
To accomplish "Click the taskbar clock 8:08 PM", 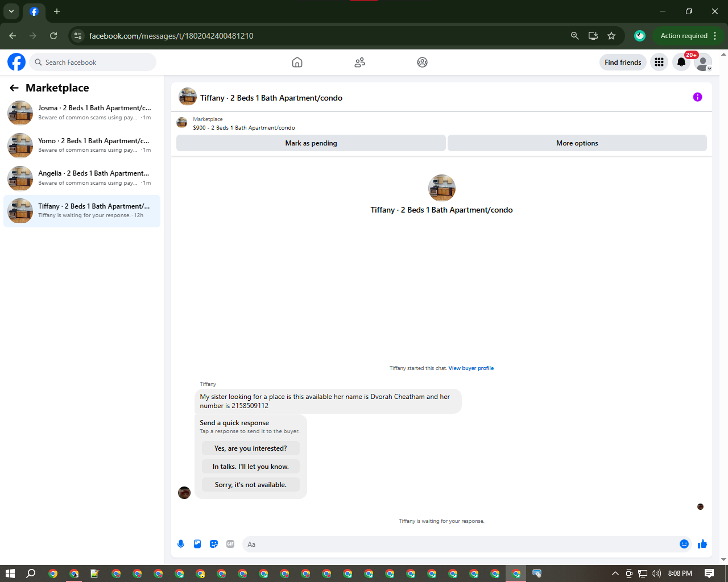I will point(680,573).
